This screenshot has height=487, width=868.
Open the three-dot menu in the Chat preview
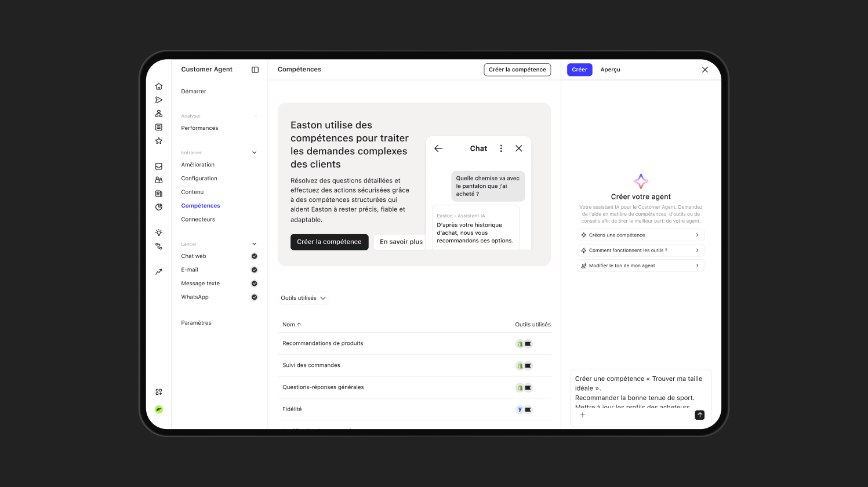click(x=502, y=148)
